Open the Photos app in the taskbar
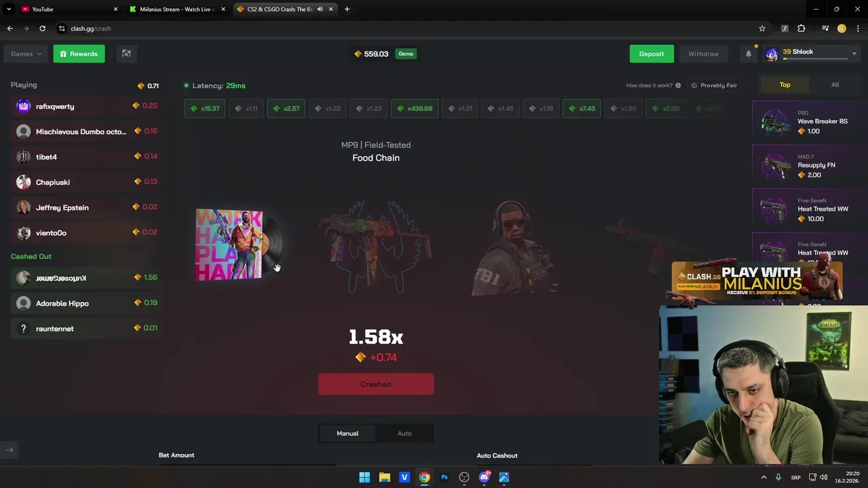The height and width of the screenshot is (488, 868). pos(504,477)
